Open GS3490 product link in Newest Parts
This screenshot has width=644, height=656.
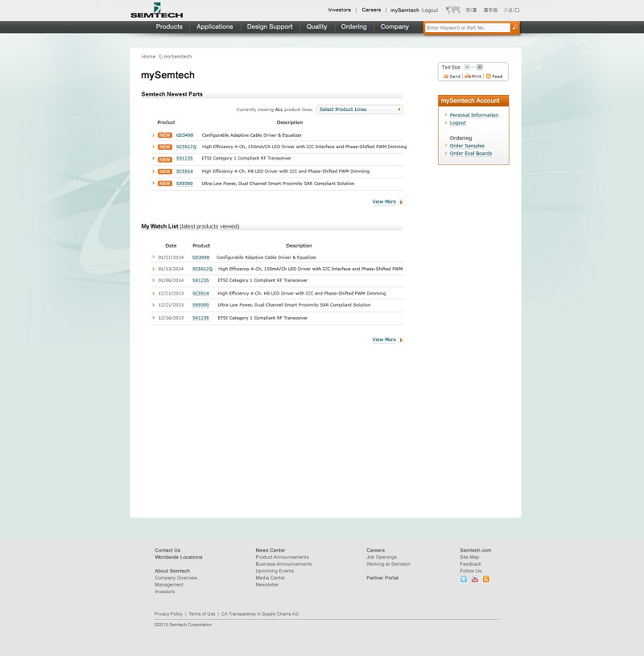click(184, 135)
